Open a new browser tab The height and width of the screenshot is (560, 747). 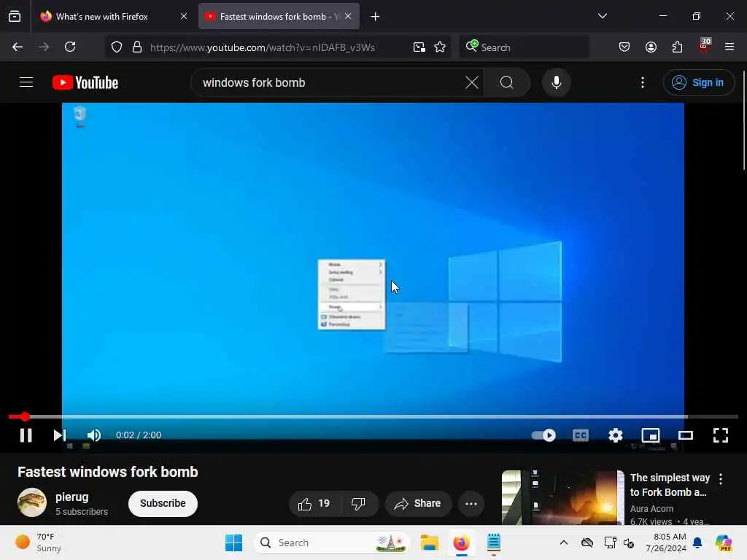click(x=375, y=17)
